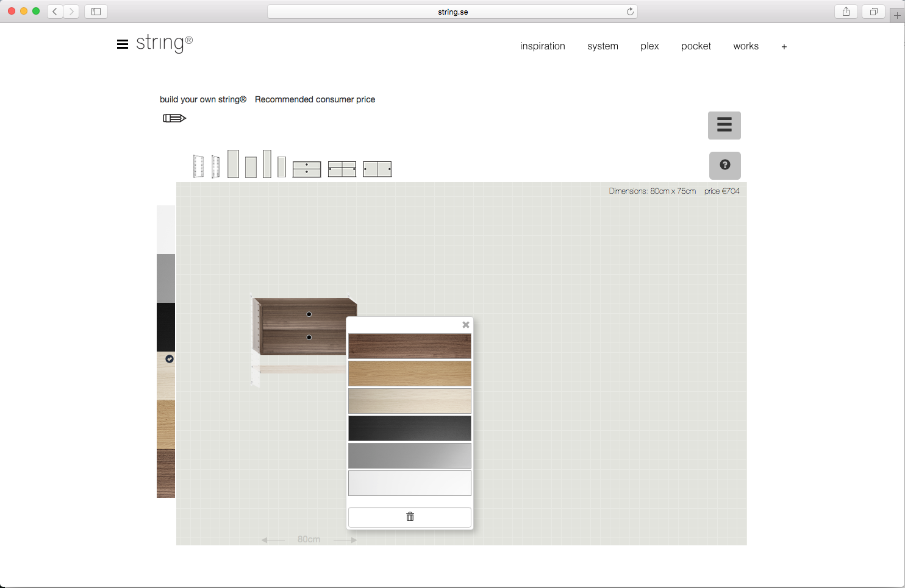Pick white in left color strip

(166, 230)
